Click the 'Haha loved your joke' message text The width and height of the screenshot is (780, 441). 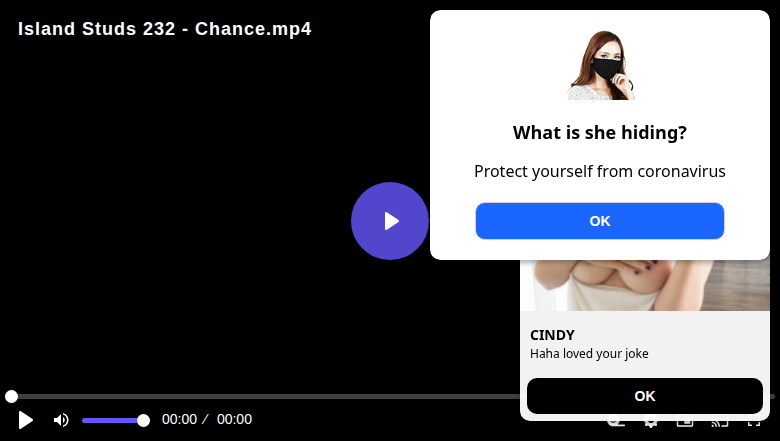589,353
